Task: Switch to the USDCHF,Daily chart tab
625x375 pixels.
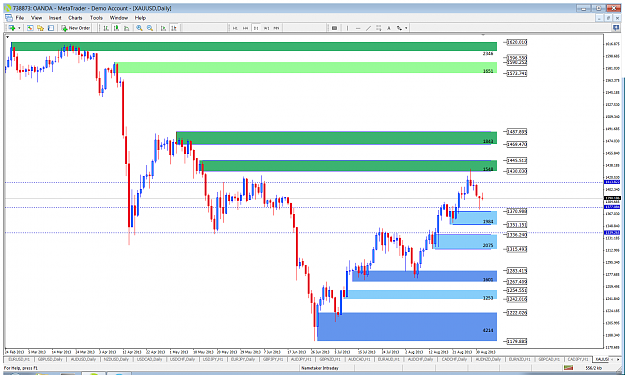Action: click(x=182, y=359)
